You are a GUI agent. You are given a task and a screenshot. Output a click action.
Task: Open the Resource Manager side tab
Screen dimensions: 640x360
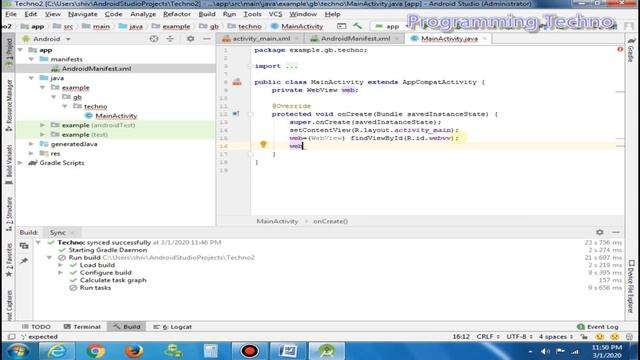(9, 105)
